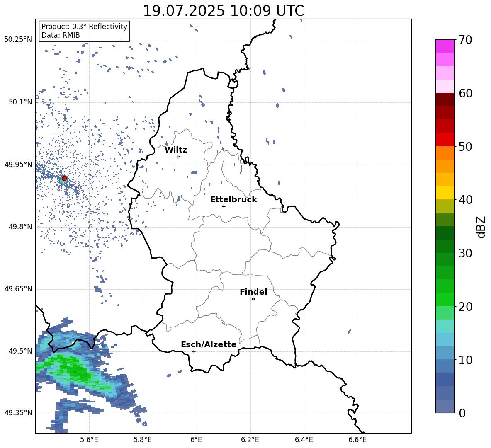Screen dimensions: 491x448
Task: Click the 70 colorbar tick label
Action: [465, 40]
